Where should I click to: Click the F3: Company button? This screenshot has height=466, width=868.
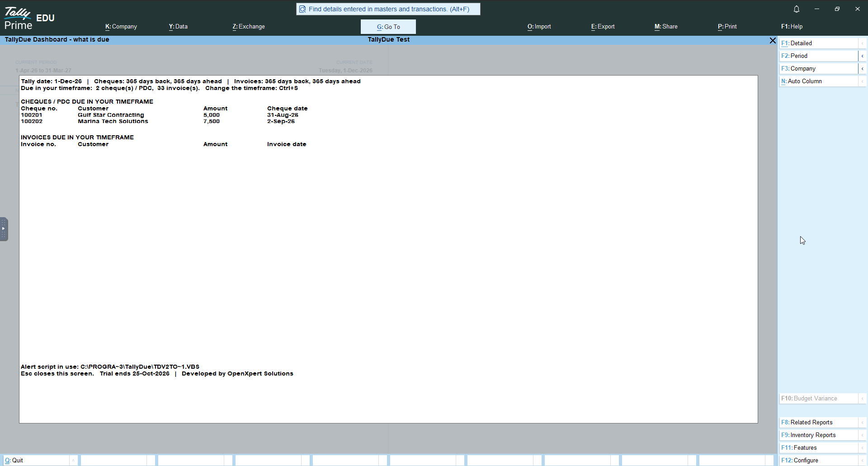coord(819,68)
